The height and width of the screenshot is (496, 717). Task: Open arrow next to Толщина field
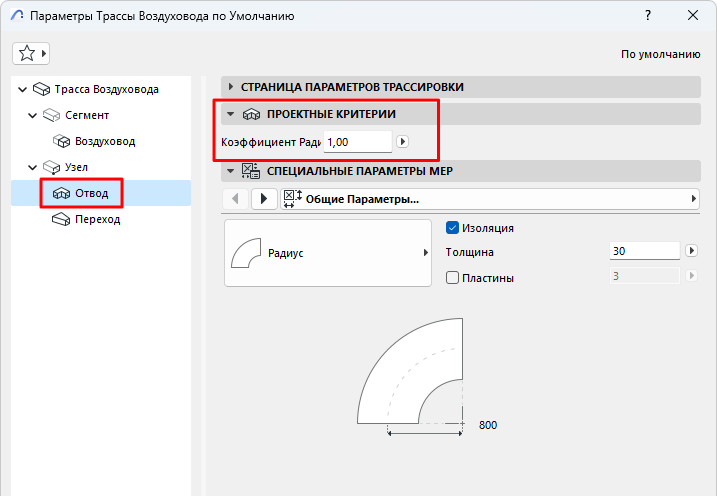[691, 251]
